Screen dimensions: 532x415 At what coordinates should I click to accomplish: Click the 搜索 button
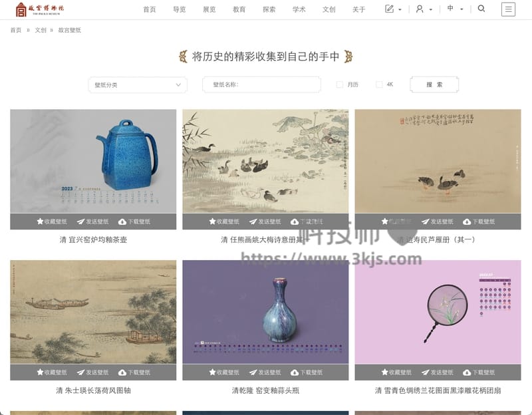pyautogui.click(x=434, y=84)
